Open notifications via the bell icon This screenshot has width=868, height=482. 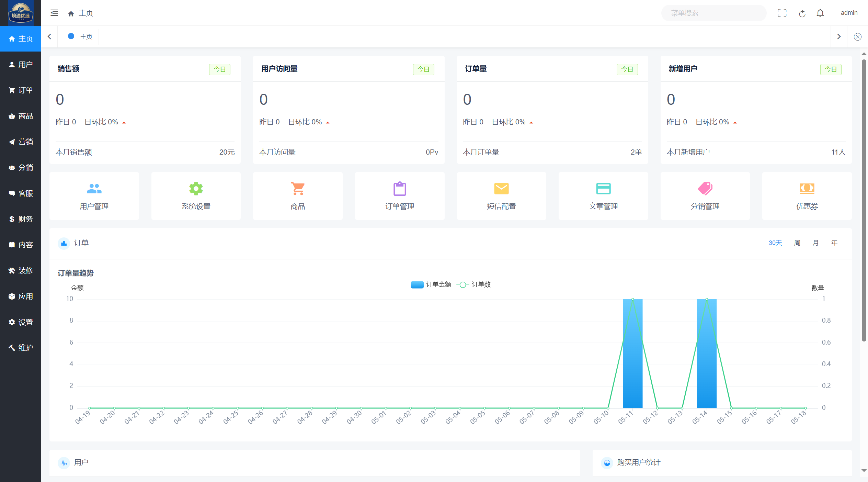(x=820, y=13)
